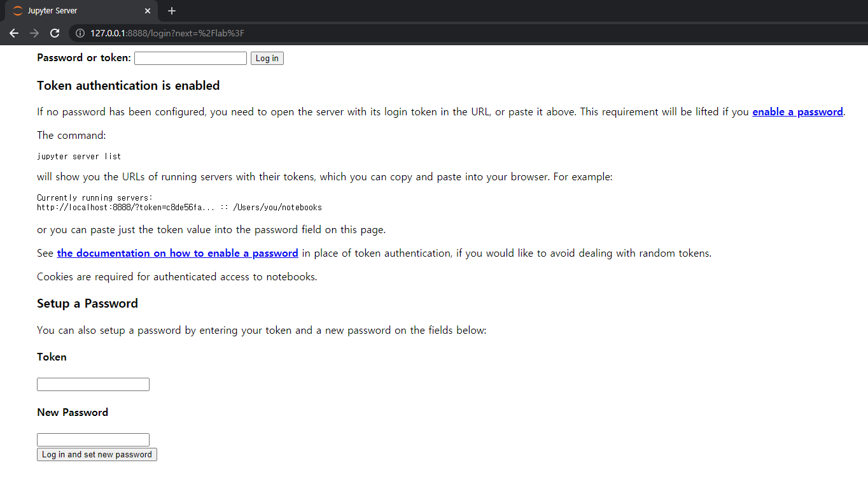Image resolution: width=868 pixels, height=486 pixels.
Task: Click the Log in button
Action: [267, 58]
